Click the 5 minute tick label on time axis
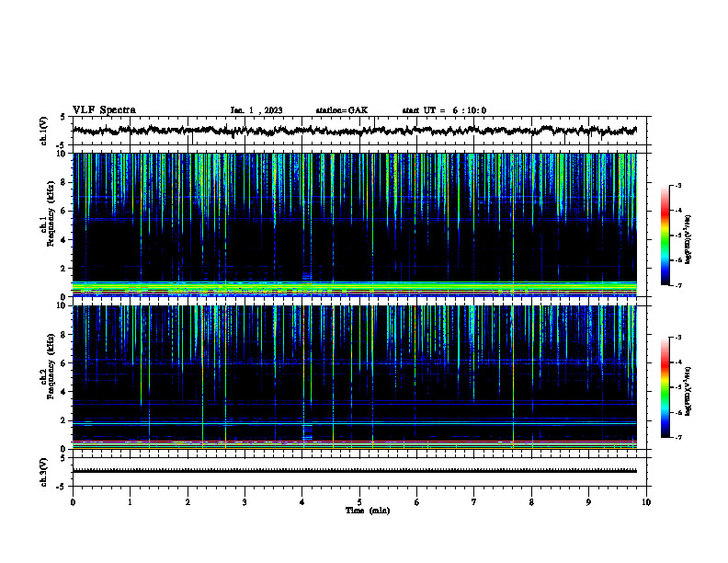Viewport: 728px width, 563px height. (359, 502)
